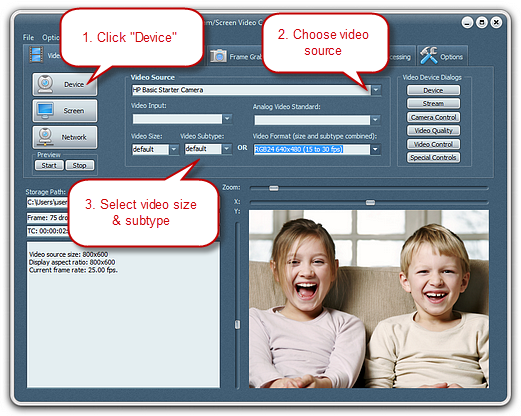Image resolution: width=521 pixels, height=416 pixels.
Task: Start the preview
Action: [x=49, y=165]
